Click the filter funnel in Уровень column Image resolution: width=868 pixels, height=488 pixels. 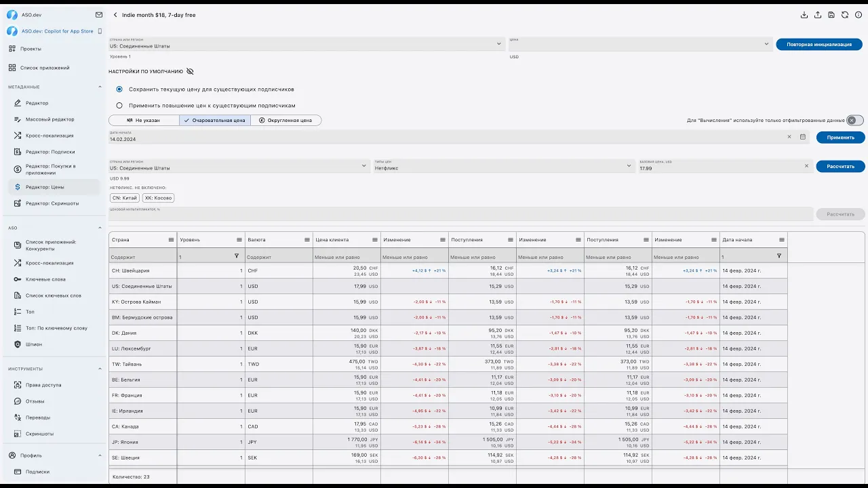pyautogui.click(x=237, y=256)
